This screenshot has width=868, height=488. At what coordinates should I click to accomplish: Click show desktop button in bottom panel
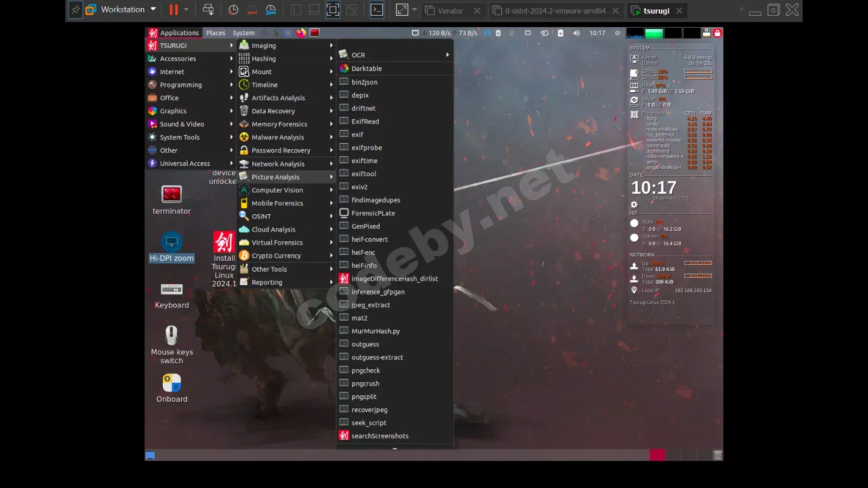tap(150, 455)
